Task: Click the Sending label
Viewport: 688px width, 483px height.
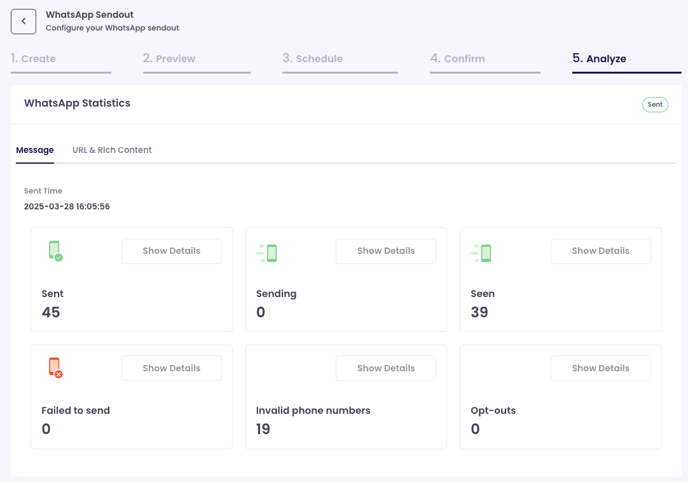Action: click(276, 293)
